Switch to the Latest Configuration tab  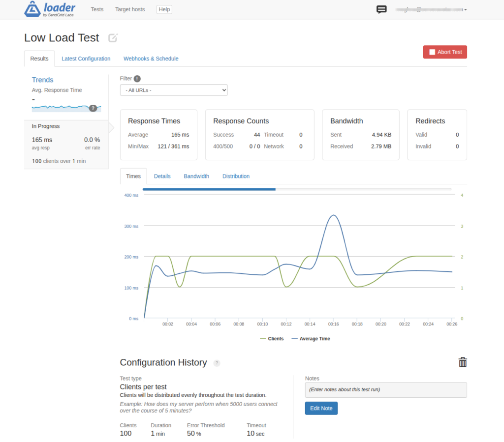86,59
